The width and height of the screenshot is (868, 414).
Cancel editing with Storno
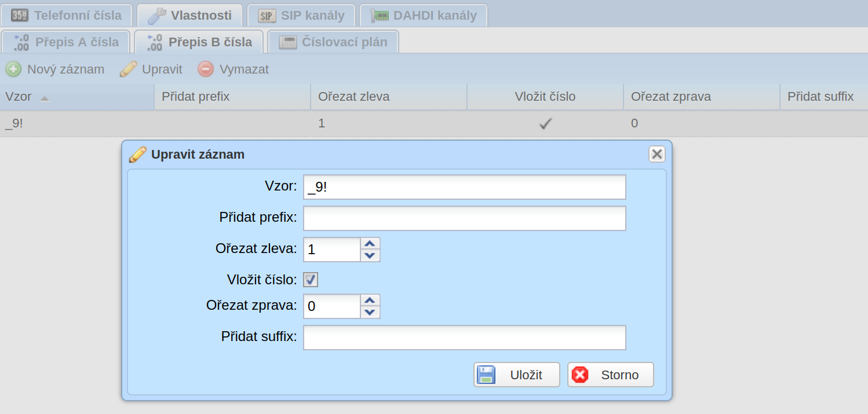click(x=611, y=375)
